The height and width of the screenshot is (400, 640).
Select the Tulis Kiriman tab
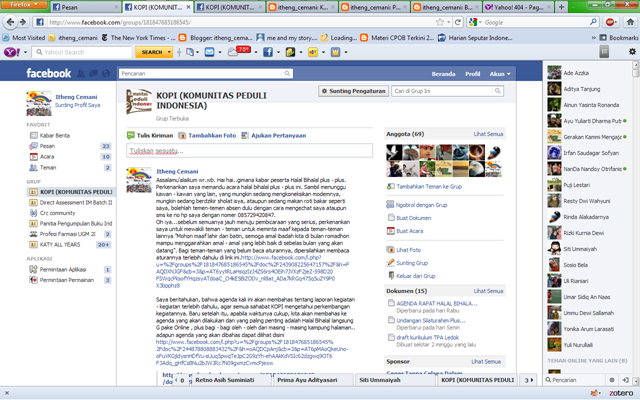[x=150, y=135]
